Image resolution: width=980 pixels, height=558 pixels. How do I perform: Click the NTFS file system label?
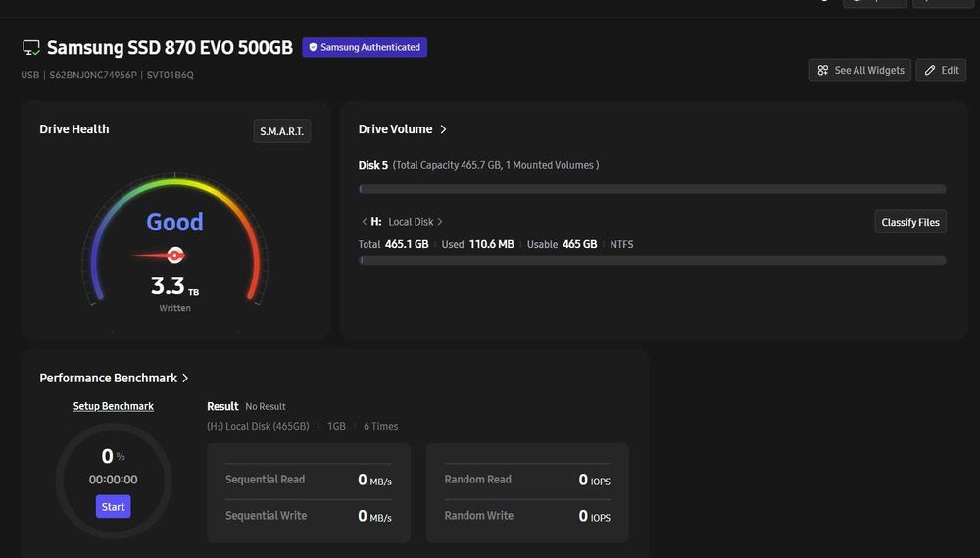pyautogui.click(x=622, y=244)
